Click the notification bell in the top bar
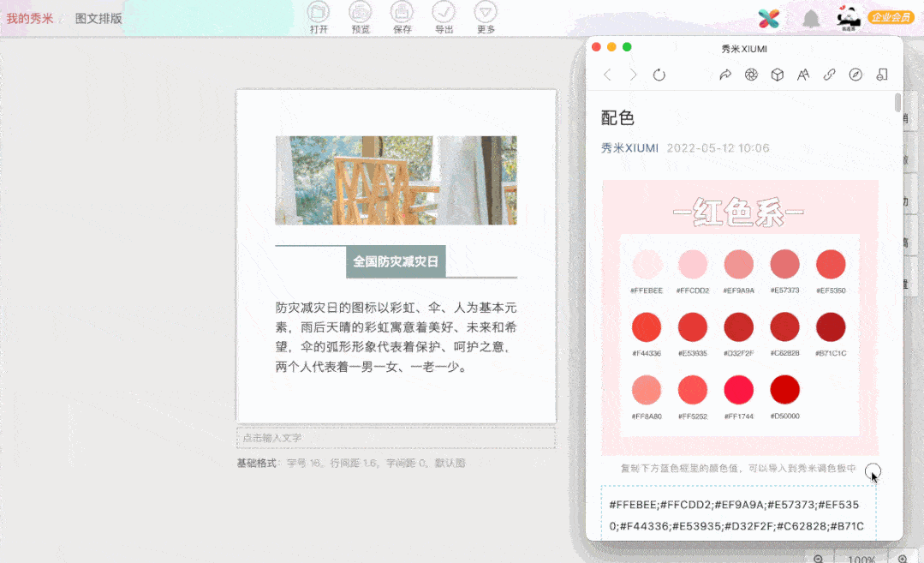This screenshot has width=924, height=563. [812, 17]
